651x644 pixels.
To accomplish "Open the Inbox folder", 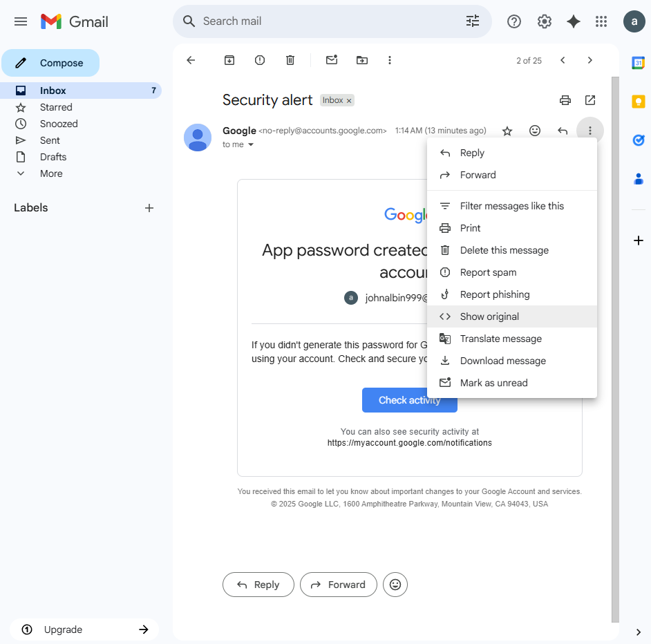I will pyautogui.click(x=81, y=91).
